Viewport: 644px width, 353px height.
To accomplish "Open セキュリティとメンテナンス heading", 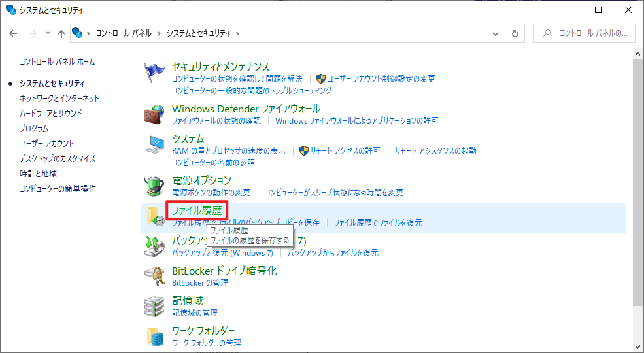I will pos(220,67).
